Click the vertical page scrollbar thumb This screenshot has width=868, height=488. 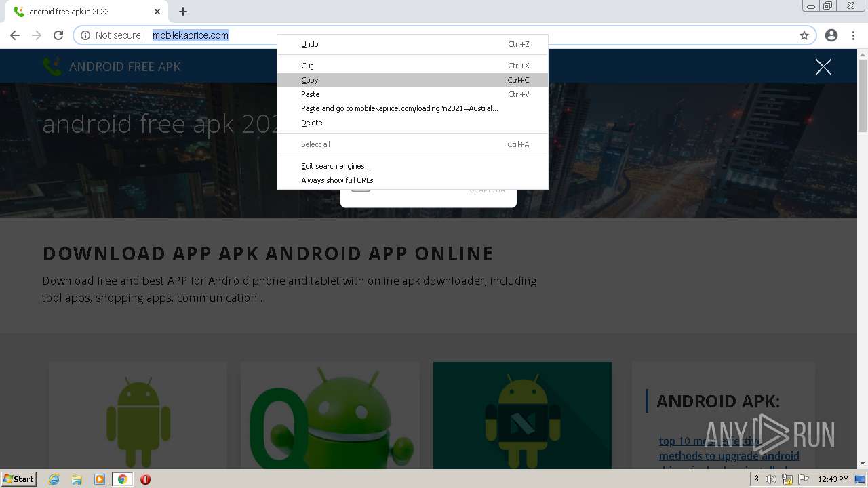point(863,96)
